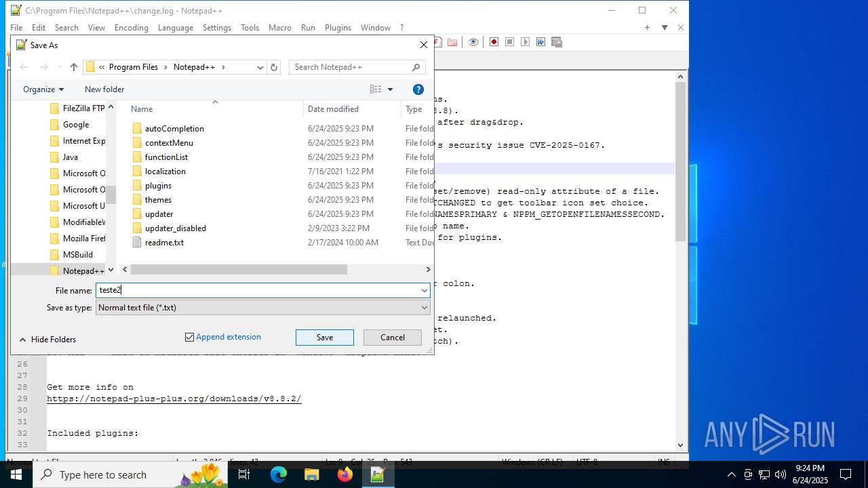Screen dimensions: 868x488
Task: Toggle Append extension checkbox
Action: tap(190, 337)
